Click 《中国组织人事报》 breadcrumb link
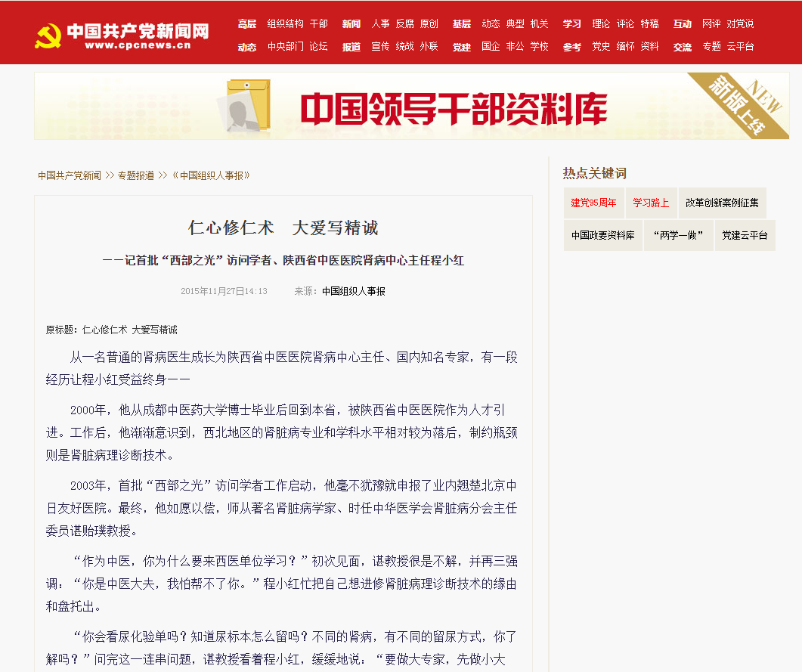 (x=211, y=175)
